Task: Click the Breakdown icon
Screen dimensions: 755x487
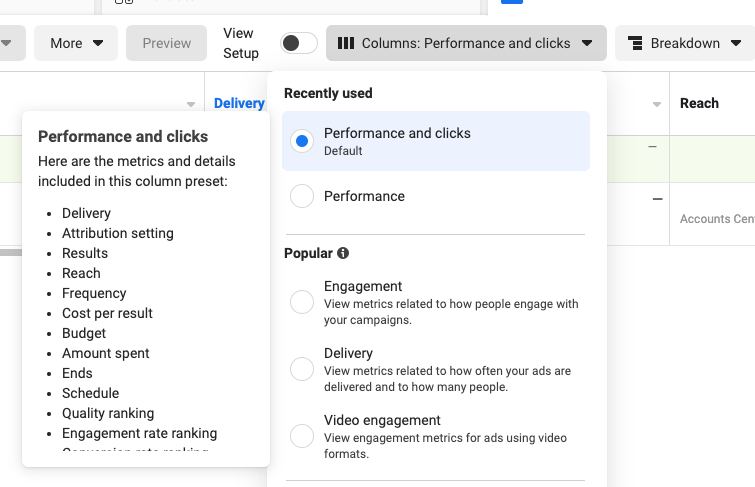Action: (635, 43)
